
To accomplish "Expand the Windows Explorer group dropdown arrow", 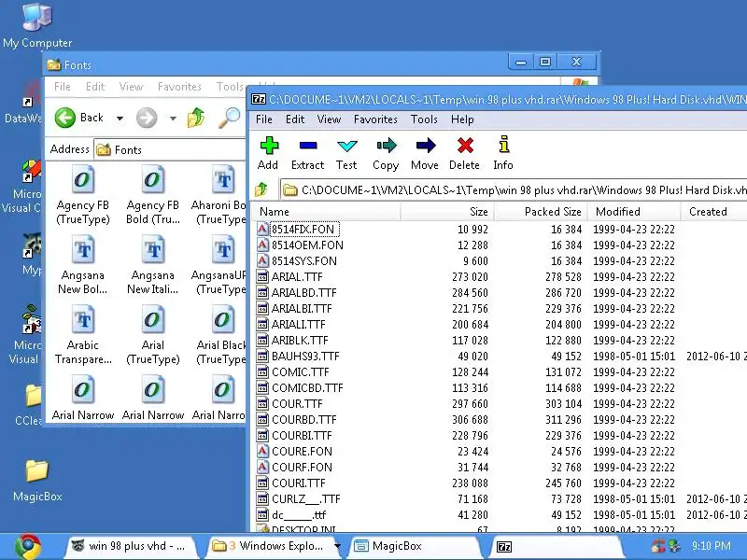I will click(337, 546).
